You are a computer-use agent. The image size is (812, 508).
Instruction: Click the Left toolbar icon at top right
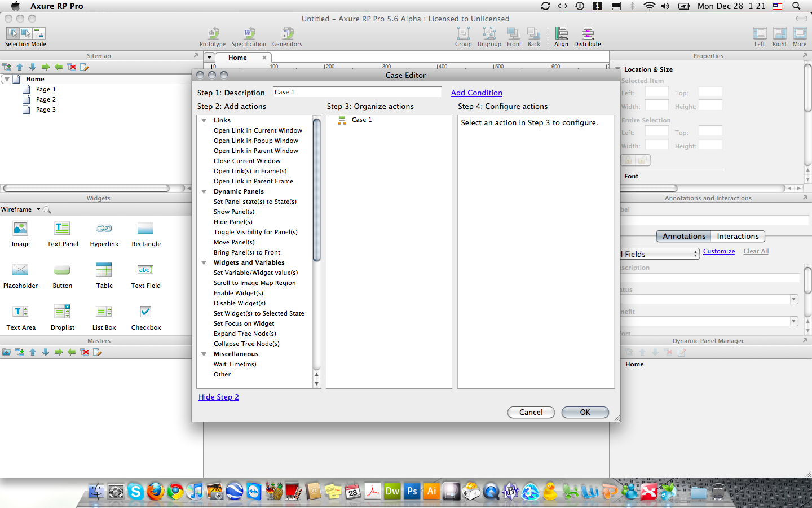760,34
